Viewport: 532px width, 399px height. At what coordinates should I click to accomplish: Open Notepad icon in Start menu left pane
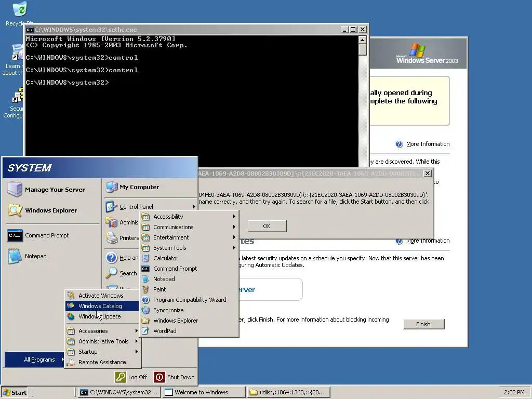pos(15,256)
